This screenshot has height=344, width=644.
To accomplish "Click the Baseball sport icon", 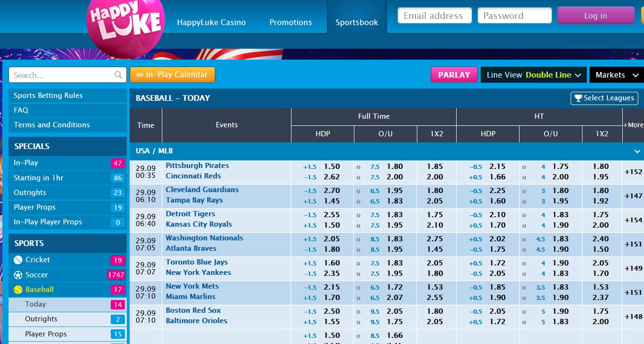I will (x=18, y=290).
